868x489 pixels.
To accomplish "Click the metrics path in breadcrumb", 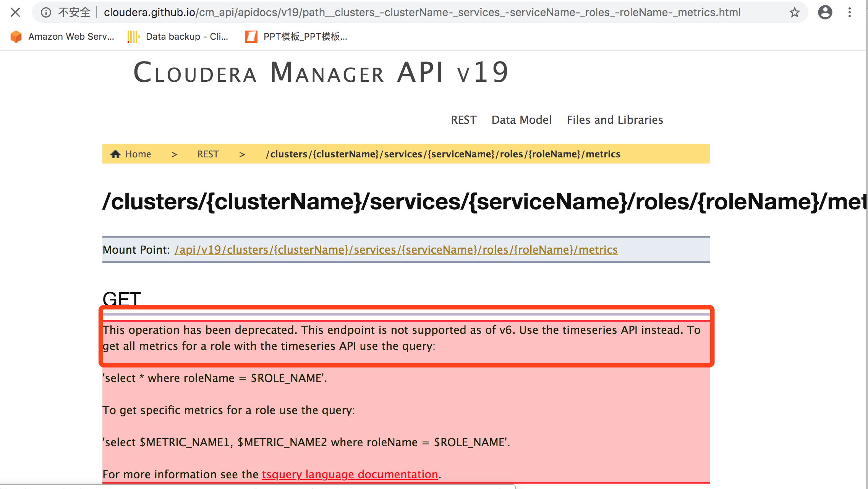I will [x=443, y=154].
